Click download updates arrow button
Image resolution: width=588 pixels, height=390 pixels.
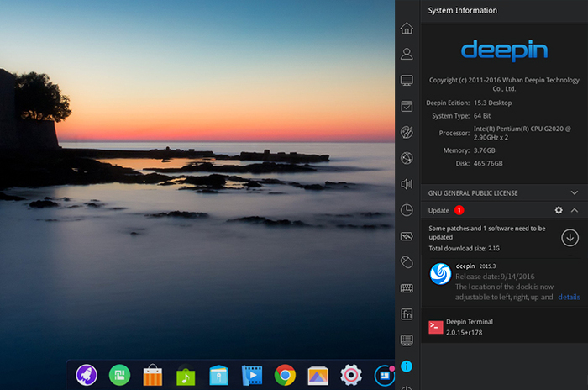click(570, 238)
